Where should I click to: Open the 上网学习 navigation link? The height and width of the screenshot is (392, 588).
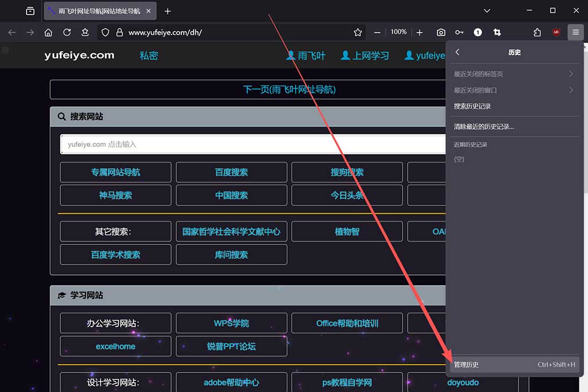pyautogui.click(x=365, y=56)
